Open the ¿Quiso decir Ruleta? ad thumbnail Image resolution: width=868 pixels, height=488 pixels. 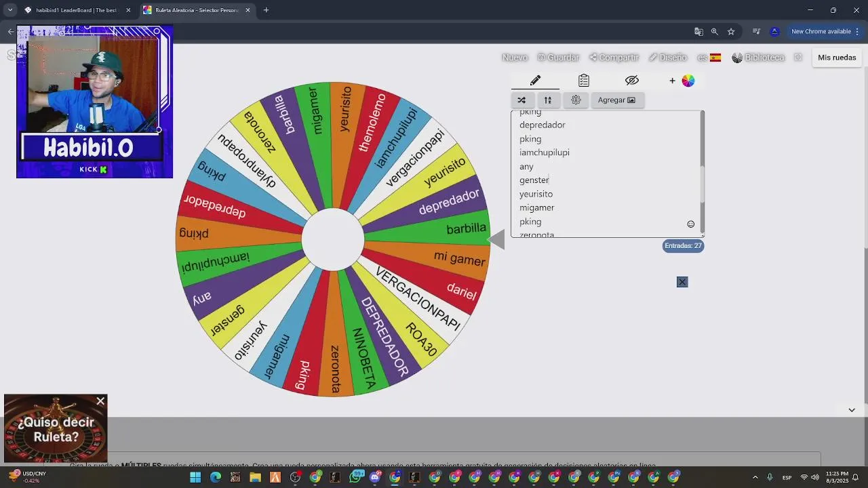click(56, 429)
